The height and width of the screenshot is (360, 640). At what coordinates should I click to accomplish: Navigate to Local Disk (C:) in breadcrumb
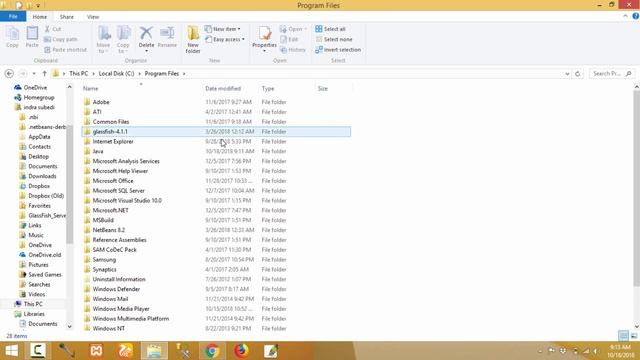pyautogui.click(x=116, y=73)
